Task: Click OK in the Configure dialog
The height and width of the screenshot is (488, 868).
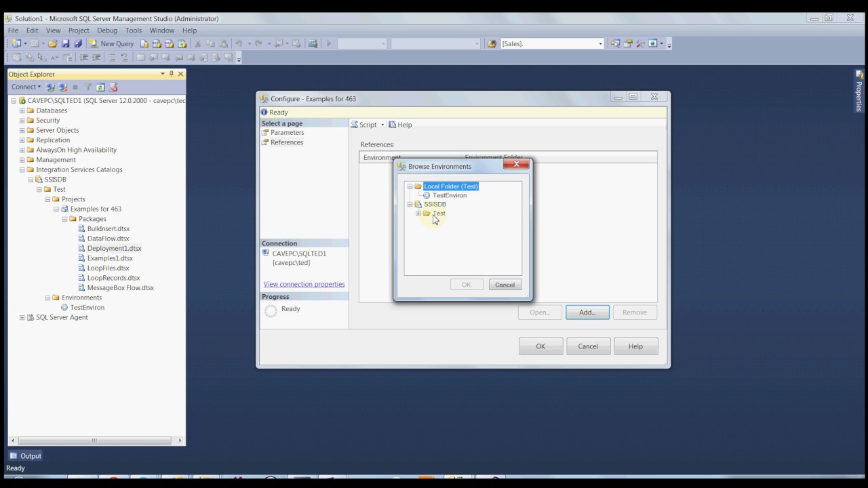Action: (x=540, y=346)
